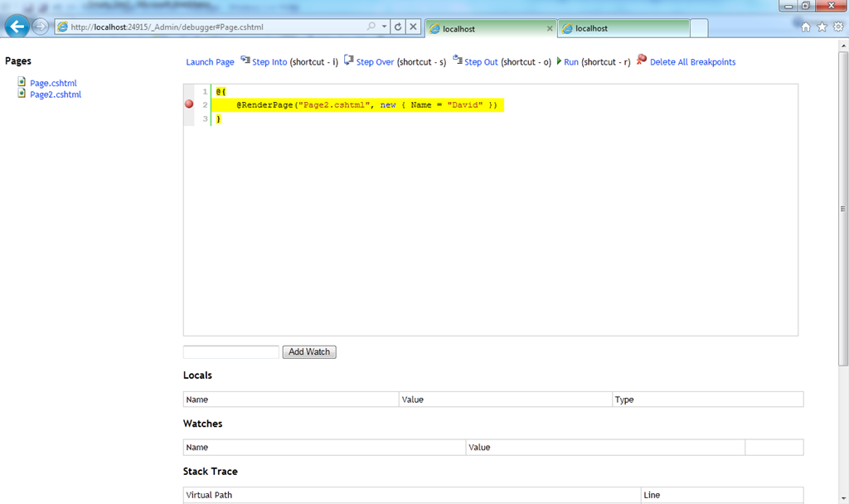Open the address bar dropdown arrow

point(384,27)
